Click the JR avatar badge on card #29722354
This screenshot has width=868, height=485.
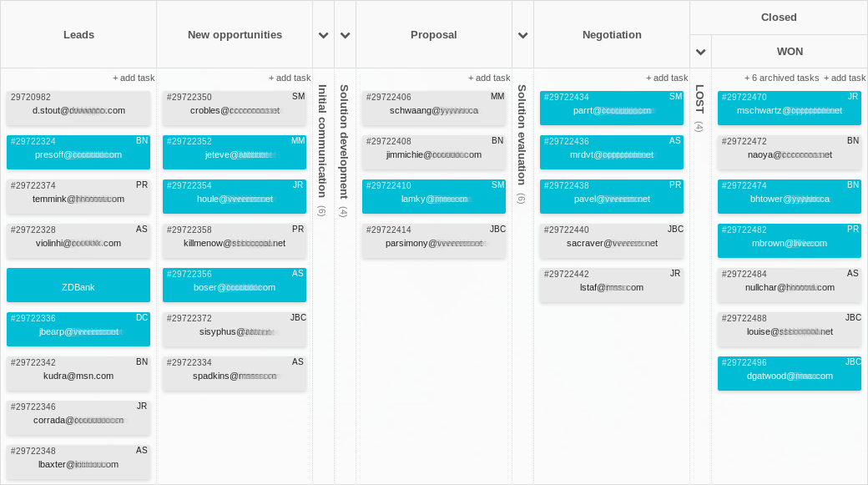coord(296,185)
